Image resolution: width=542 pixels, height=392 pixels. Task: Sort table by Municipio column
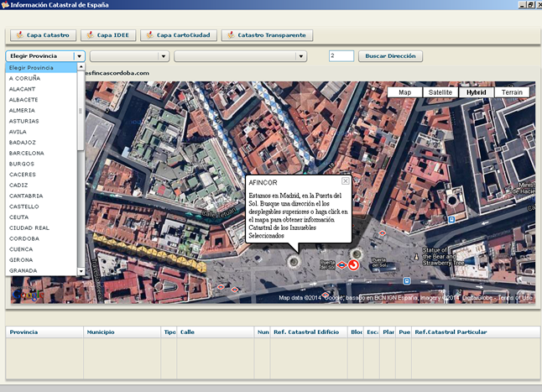[x=122, y=332]
